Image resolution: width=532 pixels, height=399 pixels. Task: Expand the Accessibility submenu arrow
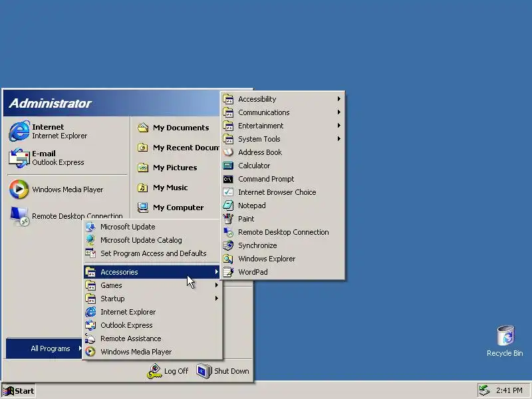338,98
